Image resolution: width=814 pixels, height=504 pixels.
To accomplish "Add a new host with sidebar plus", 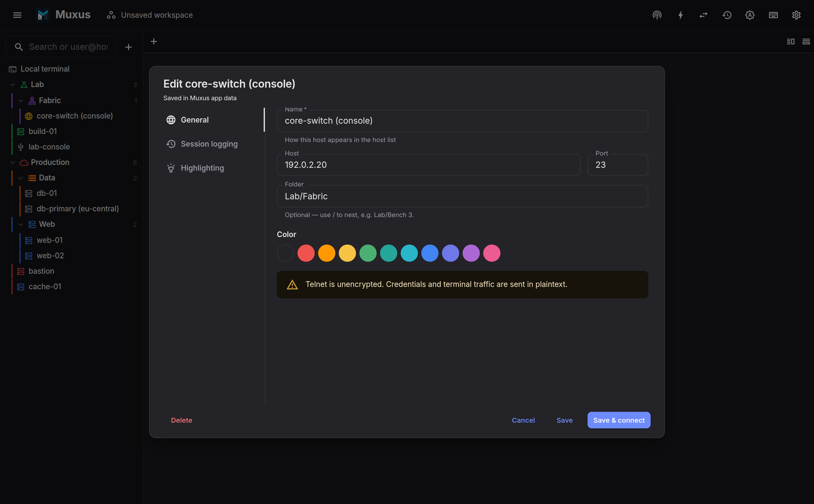I will tap(128, 47).
